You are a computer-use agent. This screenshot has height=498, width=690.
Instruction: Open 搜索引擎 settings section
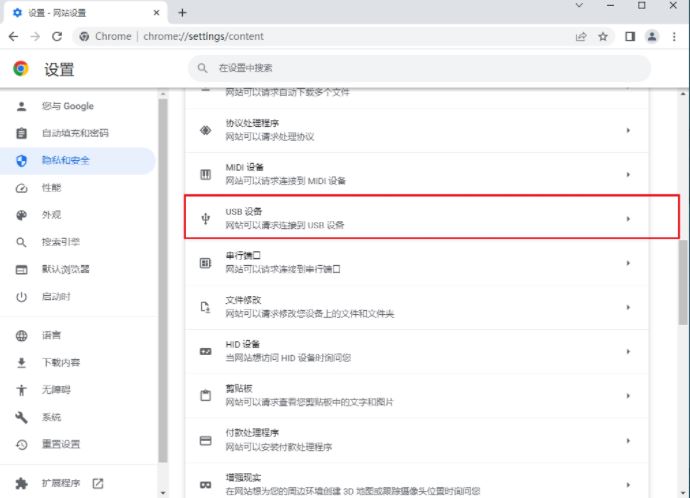[x=77, y=242]
